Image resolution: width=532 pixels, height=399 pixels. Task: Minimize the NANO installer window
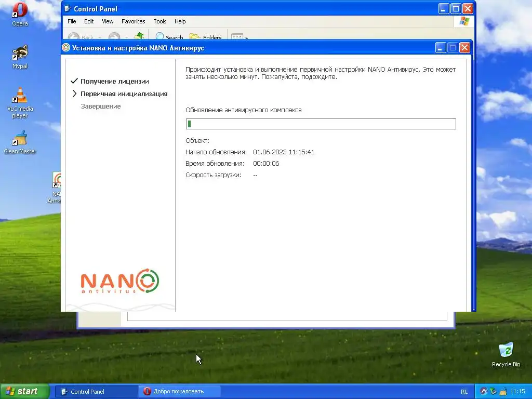(x=441, y=47)
